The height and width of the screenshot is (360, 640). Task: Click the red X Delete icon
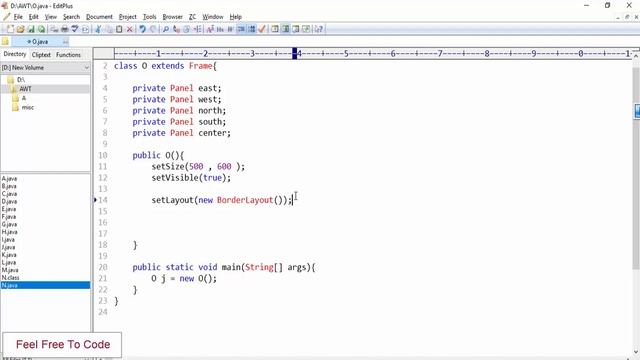tap(129, 29)
